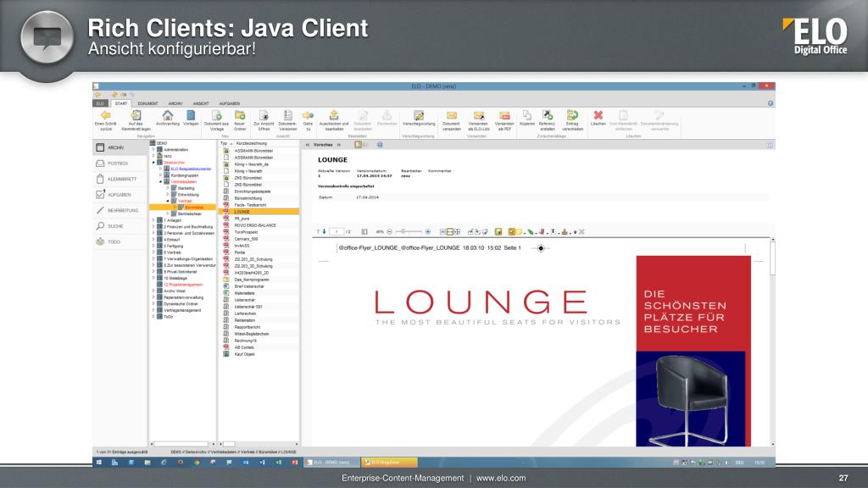Click the Kopieren icon in Zwischenablage group

(x=526, y=115)
